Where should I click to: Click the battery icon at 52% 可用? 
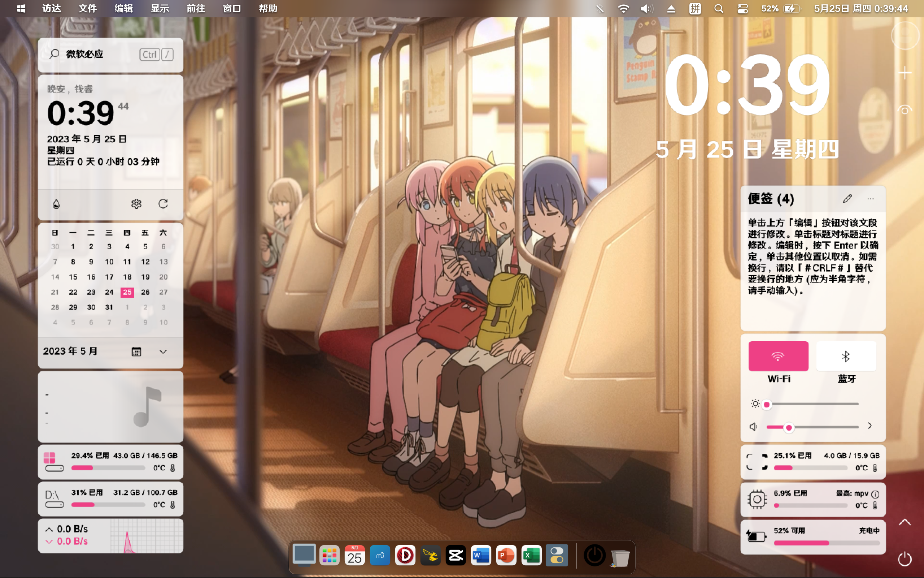pyautogui.click(x=757, y=536)
